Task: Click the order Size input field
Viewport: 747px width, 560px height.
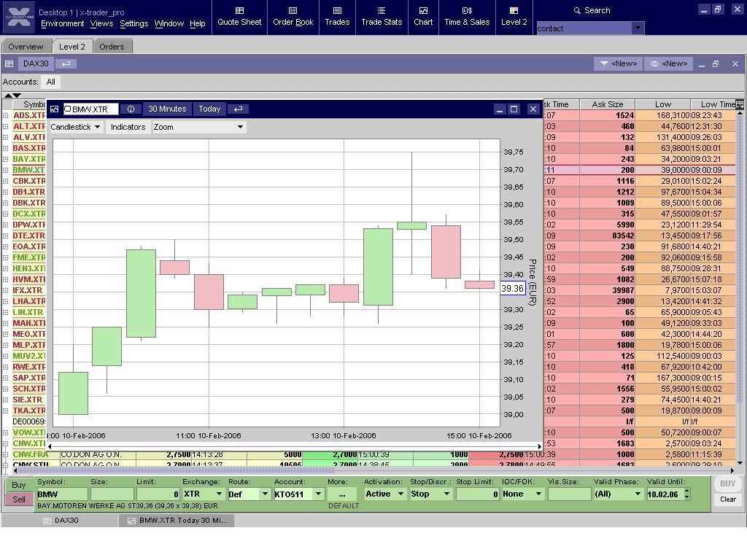Action: click(112, 494)
